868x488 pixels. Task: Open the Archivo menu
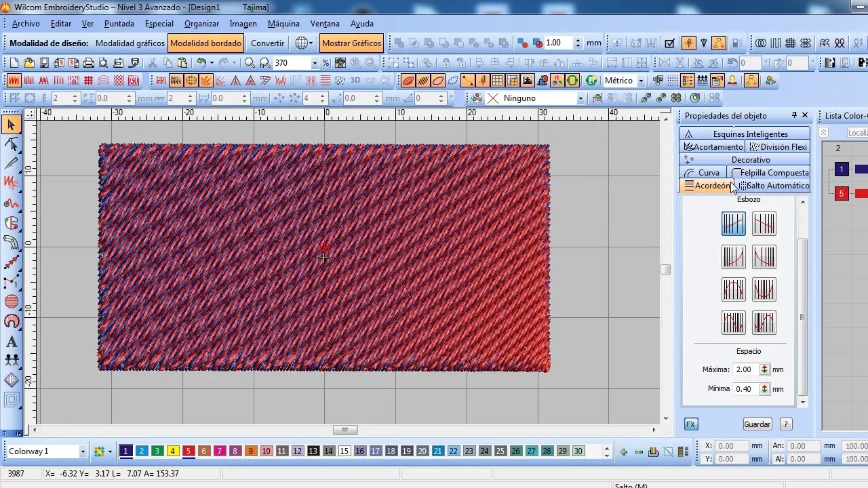click(26, 24)
